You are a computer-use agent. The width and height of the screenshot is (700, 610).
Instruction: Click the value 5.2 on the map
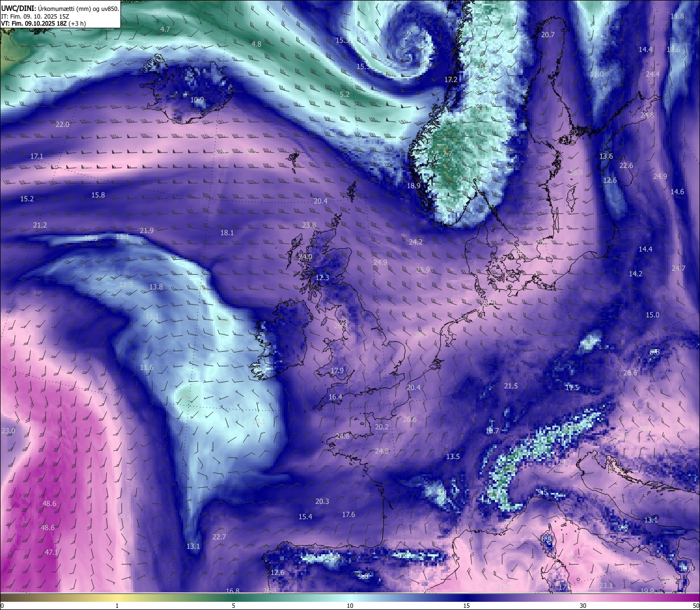345,94
